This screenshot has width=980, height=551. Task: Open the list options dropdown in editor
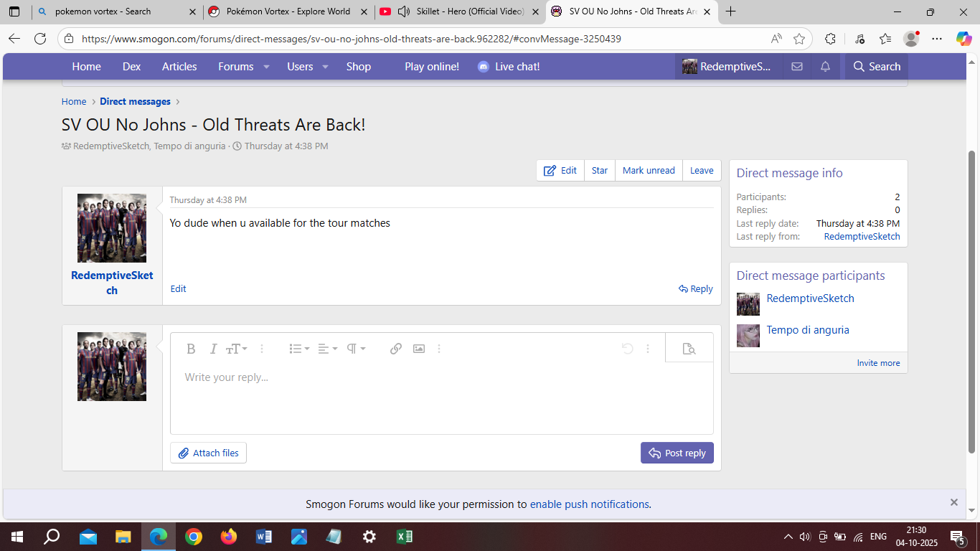299,349
